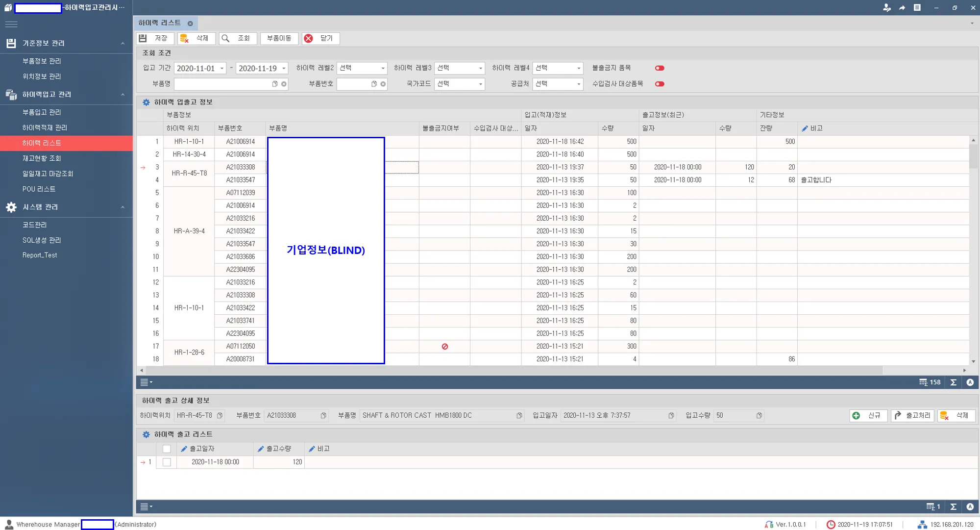
Task: Click the 저장 save button
Action: point(155,38)
